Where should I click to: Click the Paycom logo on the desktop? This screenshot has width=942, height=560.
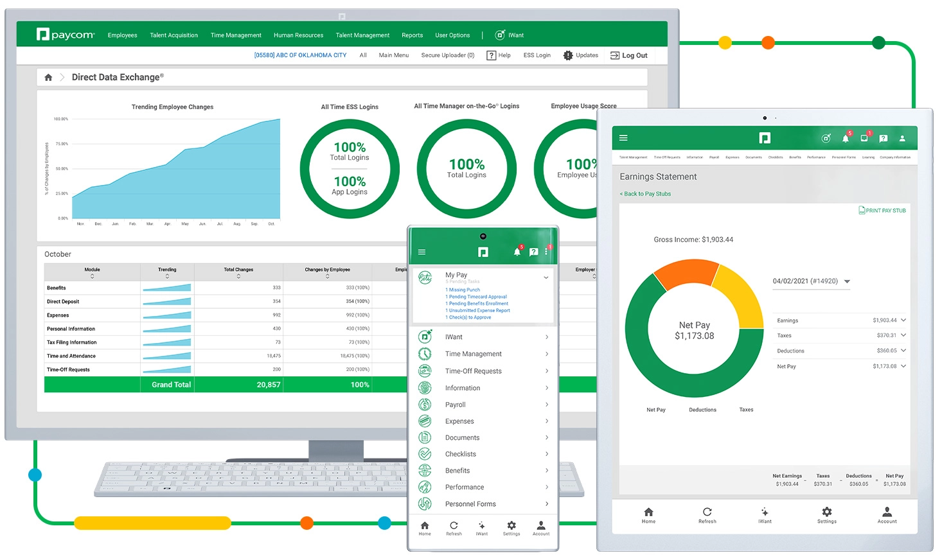[66, 35]
